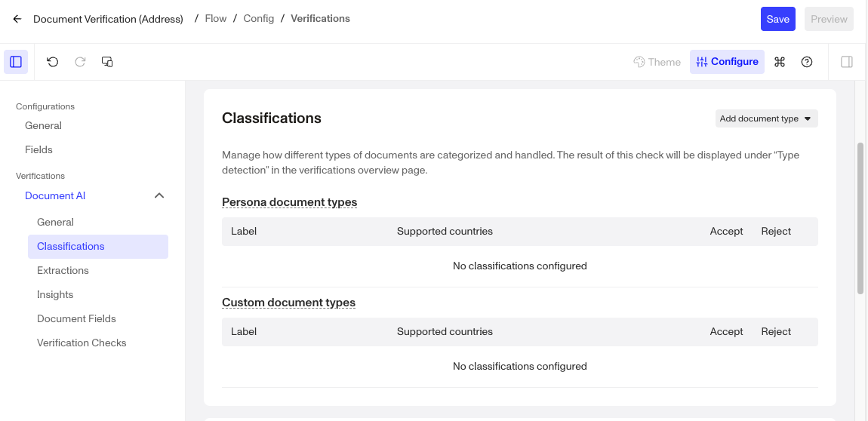Go back with the left arrow icon
868x421 pixels.
pyautogui.click(x=17, y=19)
